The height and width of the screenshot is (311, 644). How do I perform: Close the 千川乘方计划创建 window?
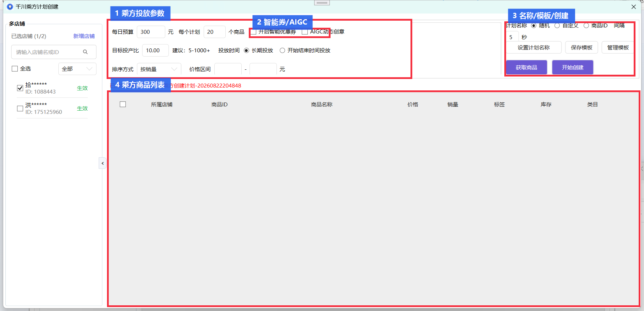(634, 7)
